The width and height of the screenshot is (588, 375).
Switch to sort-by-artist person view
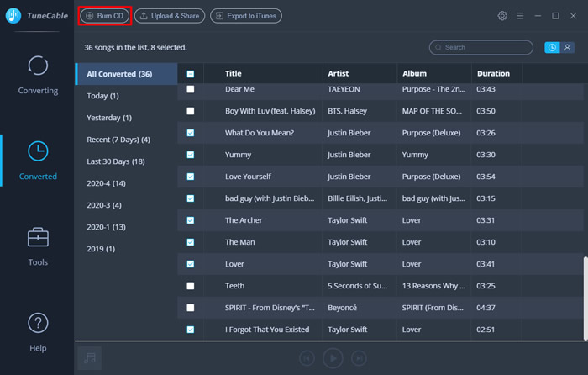click(567, 47)
